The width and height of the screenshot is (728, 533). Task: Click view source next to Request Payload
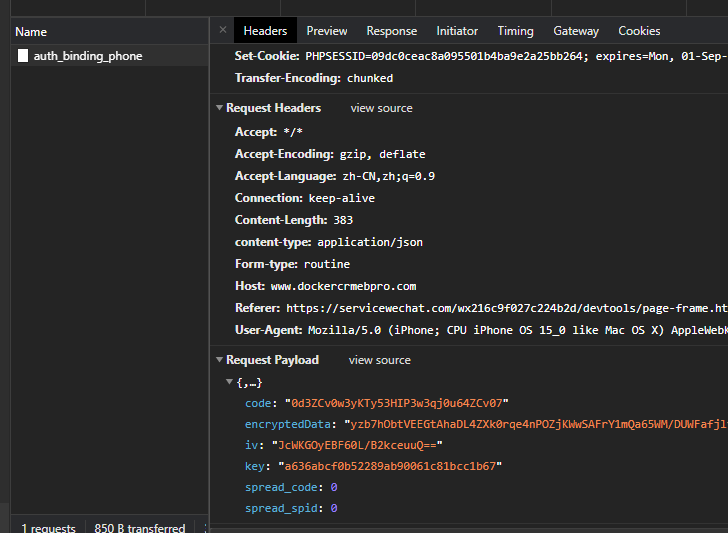(380, 360)
